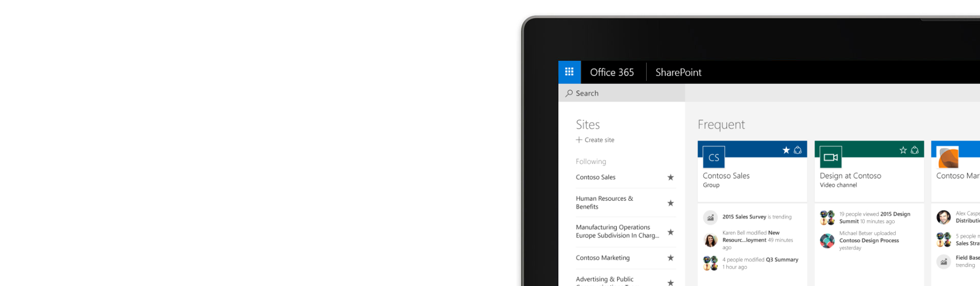The image size is (980, 286).
Task: Open 2015 Sales Survey document
Action: click(x=744, y=217)
